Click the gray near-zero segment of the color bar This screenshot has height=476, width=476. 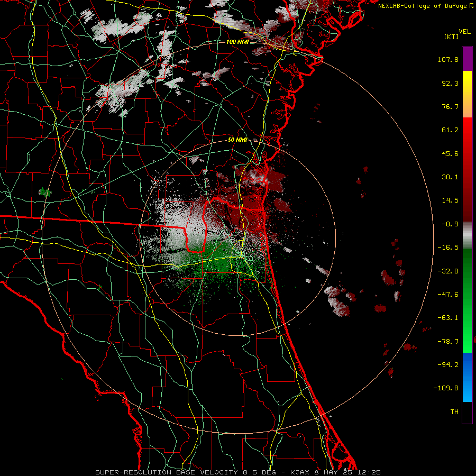[467, 235]
